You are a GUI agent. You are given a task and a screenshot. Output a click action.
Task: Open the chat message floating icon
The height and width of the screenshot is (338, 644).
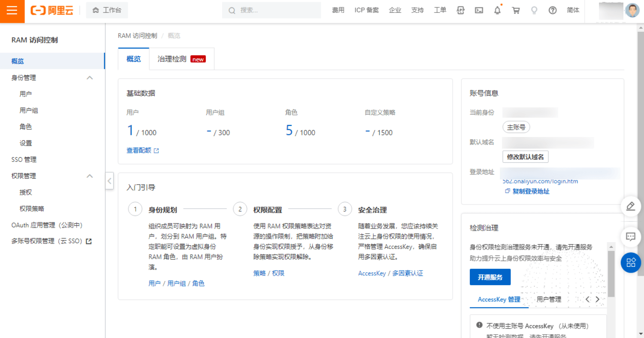(x=631, y=237)
